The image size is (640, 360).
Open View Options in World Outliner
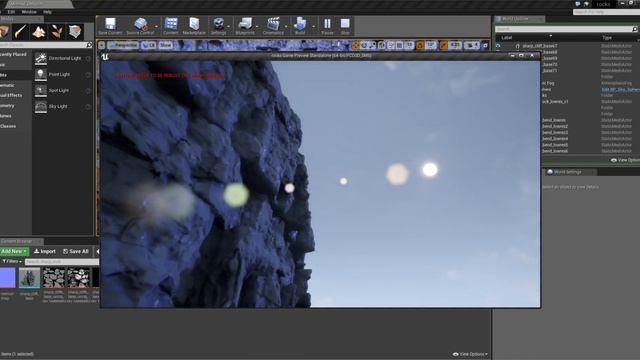click(626, 160)
